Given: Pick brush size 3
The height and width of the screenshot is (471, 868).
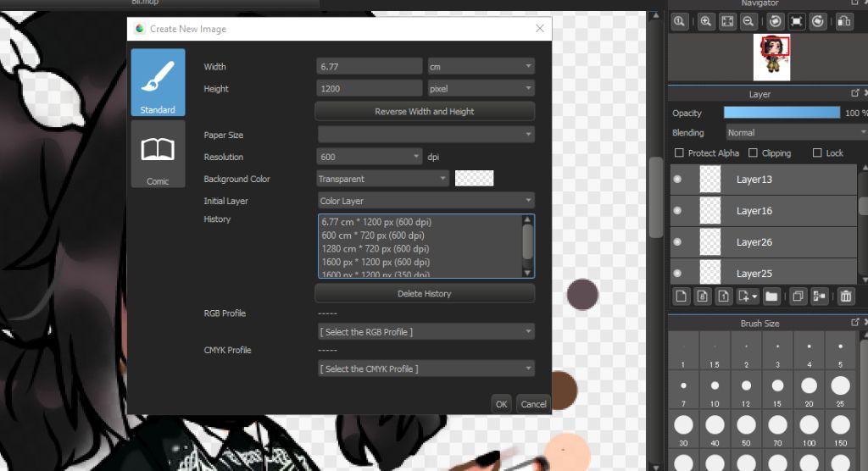Looking at the screenshot, I should coord(778,352).
